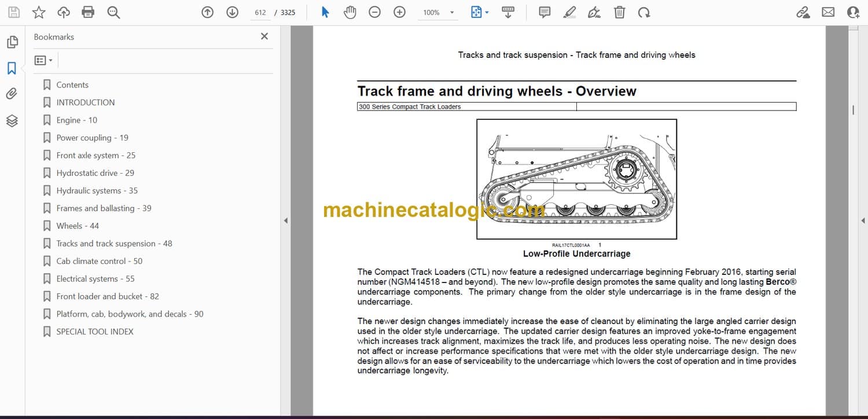This screenshot has width=868, height=419.
Task: Open the Layers side panel
Action: pyautogui.click(x=12, y=120)
